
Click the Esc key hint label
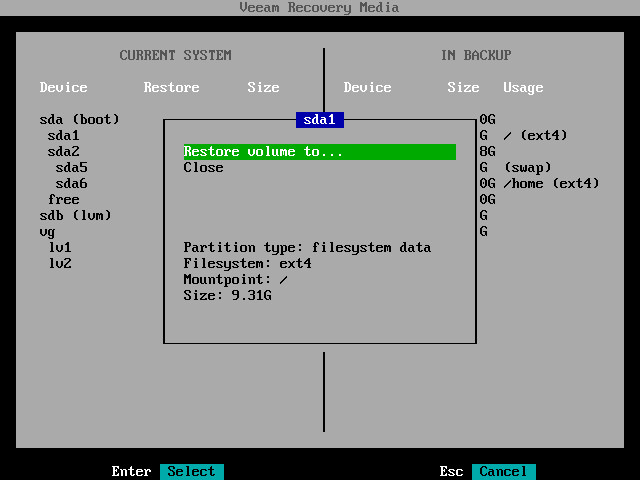tap(451, 471)
